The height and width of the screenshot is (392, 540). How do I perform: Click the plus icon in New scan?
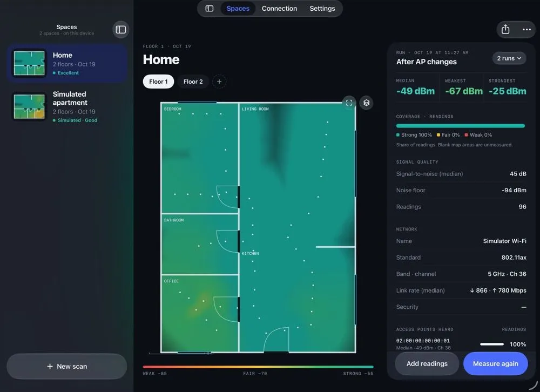[x=50, y=366]
